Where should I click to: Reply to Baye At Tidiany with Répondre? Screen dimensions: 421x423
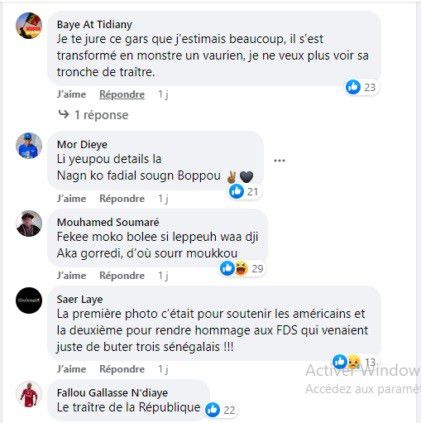point(122,95)
